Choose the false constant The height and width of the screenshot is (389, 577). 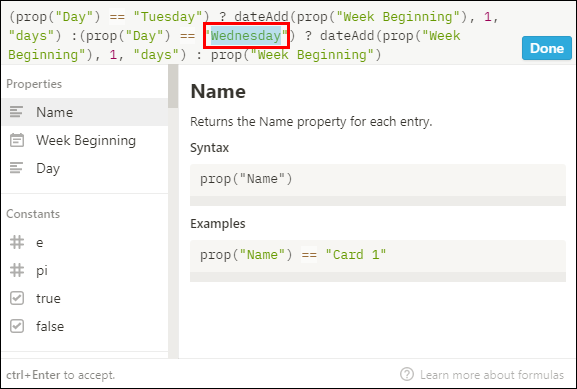point(85,326)
